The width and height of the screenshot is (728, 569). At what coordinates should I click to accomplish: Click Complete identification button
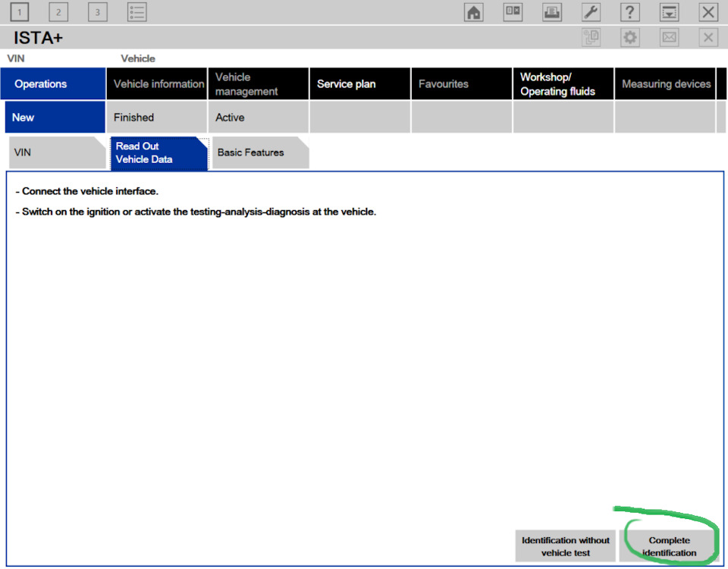coord(669,546)
